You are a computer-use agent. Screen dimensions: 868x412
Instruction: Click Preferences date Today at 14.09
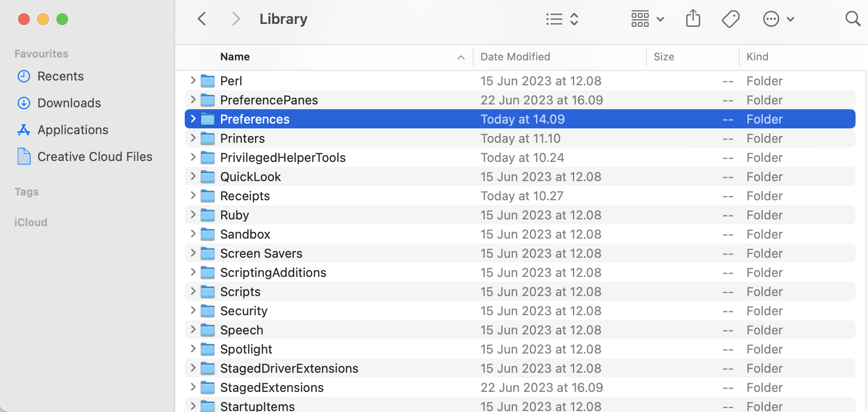click(523, 119)
